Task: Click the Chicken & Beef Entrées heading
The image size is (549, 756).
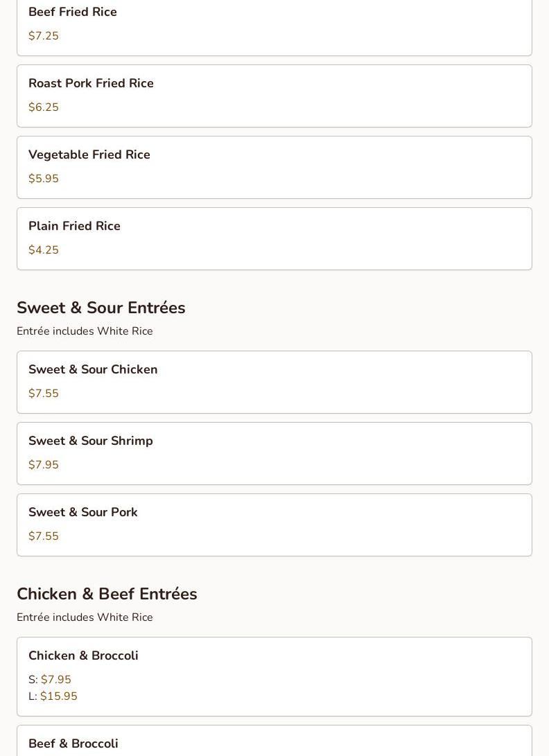Action: click(x=107, y=594)
